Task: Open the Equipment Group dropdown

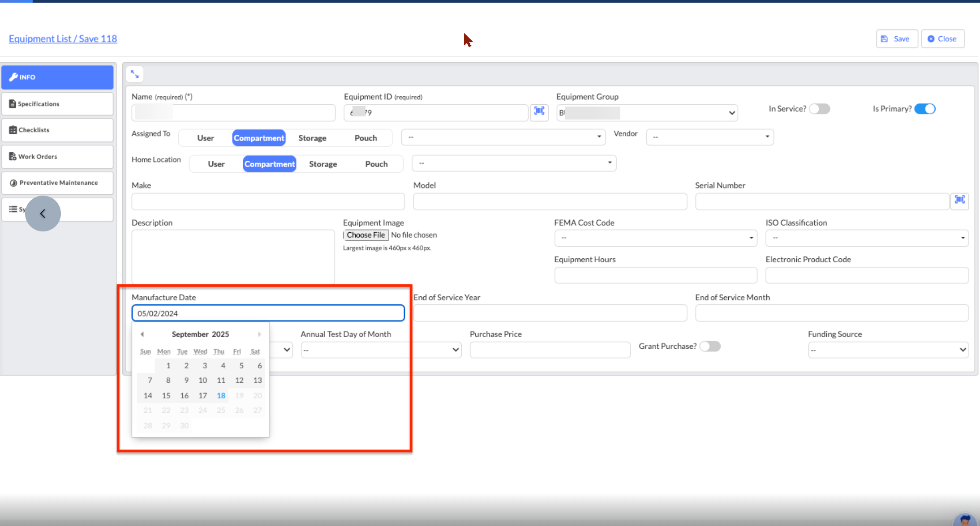Action: [647, 113]
